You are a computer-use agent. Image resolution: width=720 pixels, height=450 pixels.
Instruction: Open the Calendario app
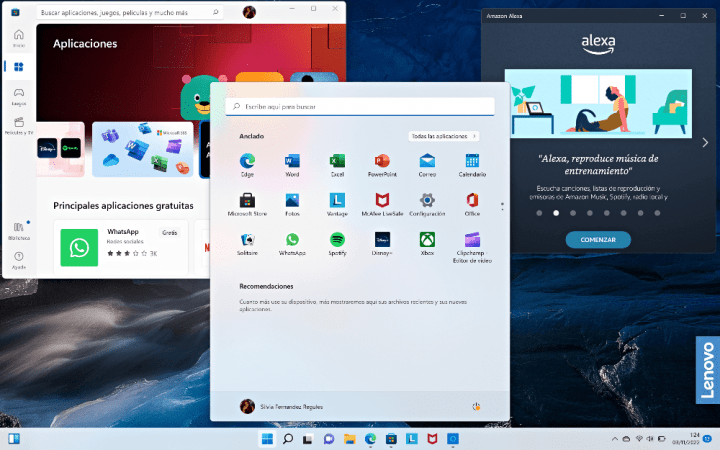pos(472,165)
